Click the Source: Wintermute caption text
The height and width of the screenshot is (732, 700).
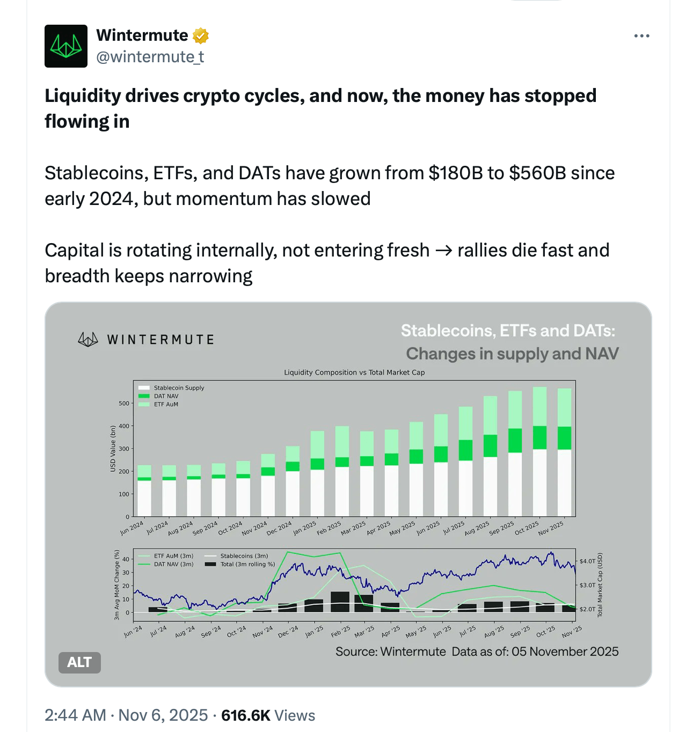[390, 652]
